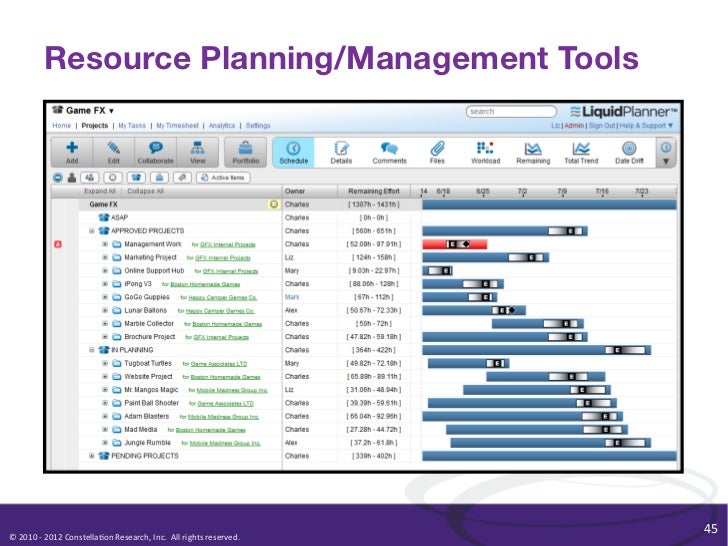
Task: Click the Marketing Project schedule bar
Action: [x=486, y=257]
